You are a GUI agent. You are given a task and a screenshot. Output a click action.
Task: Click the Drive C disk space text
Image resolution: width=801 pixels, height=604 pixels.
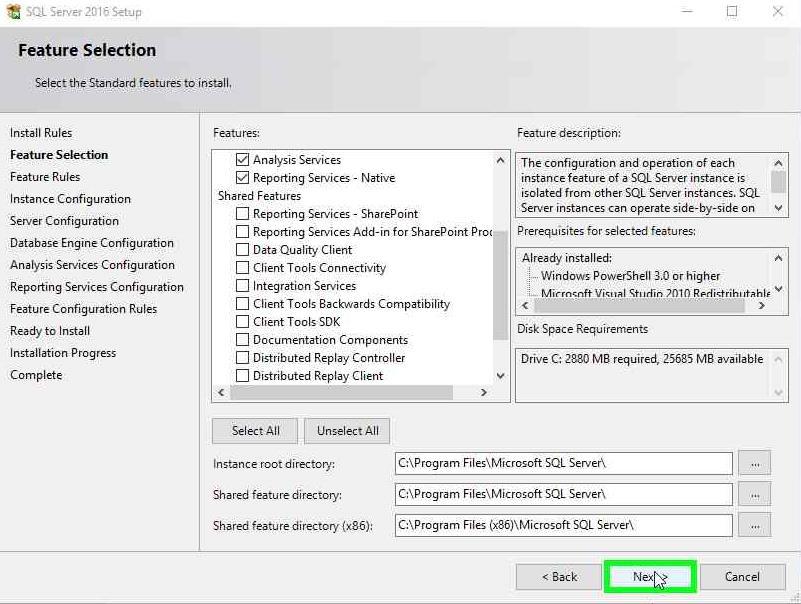642,359
